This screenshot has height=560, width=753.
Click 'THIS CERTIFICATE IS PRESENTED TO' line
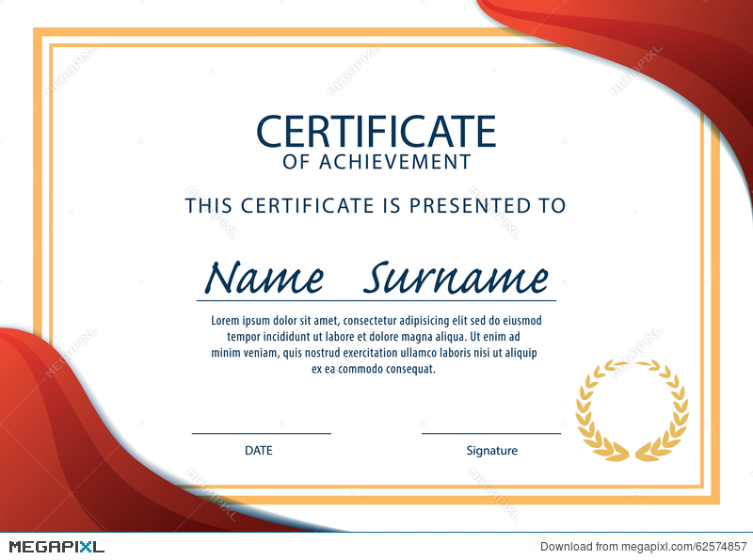click(x=376, y=205)
